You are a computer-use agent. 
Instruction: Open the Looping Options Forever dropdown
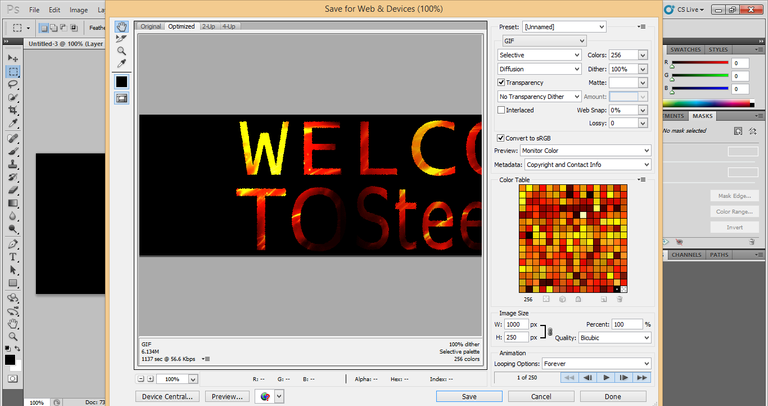click(x=597, y=364)
